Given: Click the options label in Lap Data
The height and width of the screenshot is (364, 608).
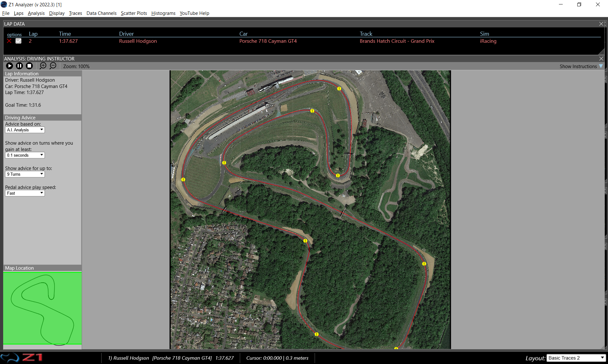Looking at the screenshot, I should click(14, 35).
